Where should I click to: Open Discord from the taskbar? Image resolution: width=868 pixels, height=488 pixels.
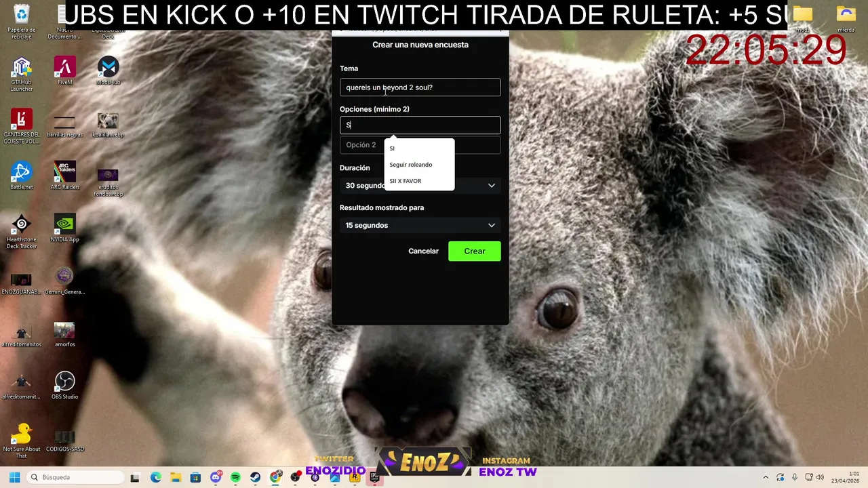click(216, 477)
